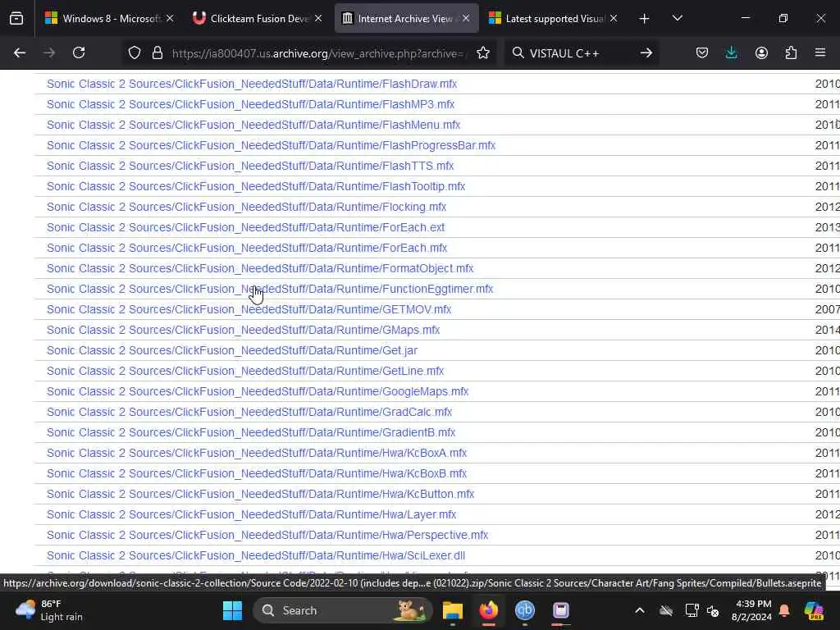The height and width of the screenshot is (630, 840).
Task: Open the Get.jar file link
Action: coord(232,351)
